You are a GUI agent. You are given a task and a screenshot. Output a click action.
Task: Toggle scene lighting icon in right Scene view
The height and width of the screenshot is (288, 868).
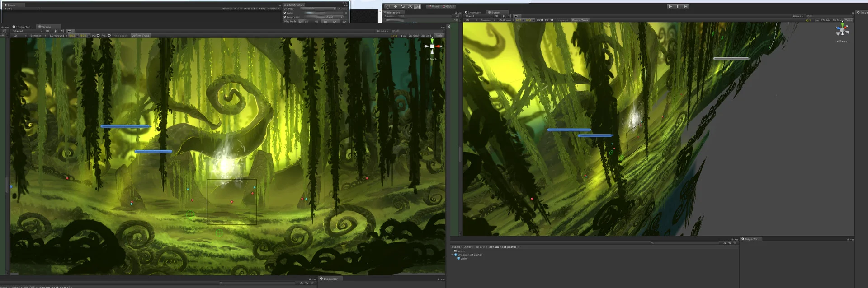(x=504, y=16)
